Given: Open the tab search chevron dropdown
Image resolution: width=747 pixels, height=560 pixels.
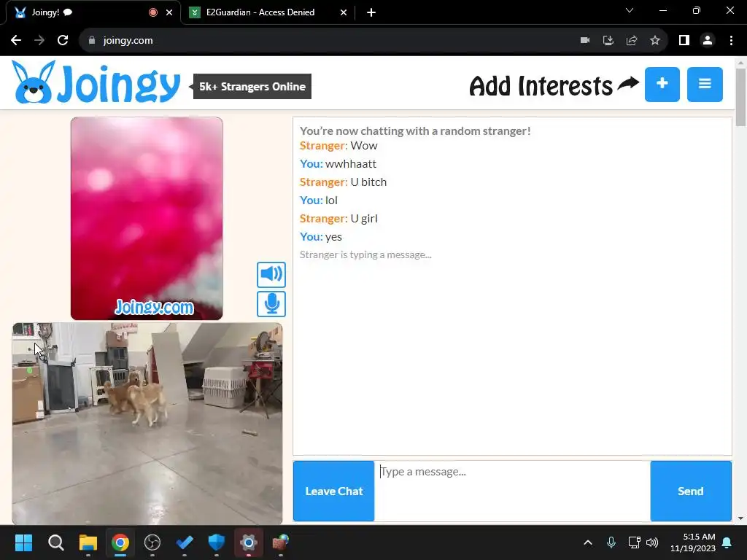Looking at the screenshot, I should (630, 10).
